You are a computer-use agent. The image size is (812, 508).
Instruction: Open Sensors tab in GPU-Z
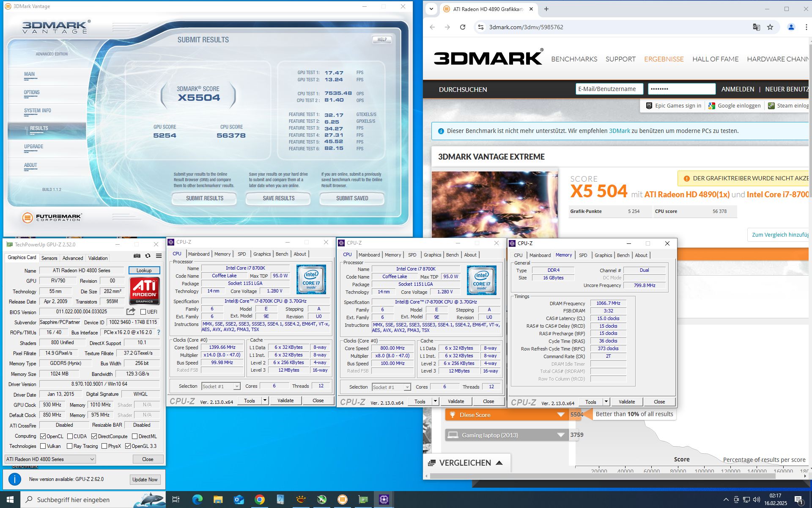click(x=49, y=258)
